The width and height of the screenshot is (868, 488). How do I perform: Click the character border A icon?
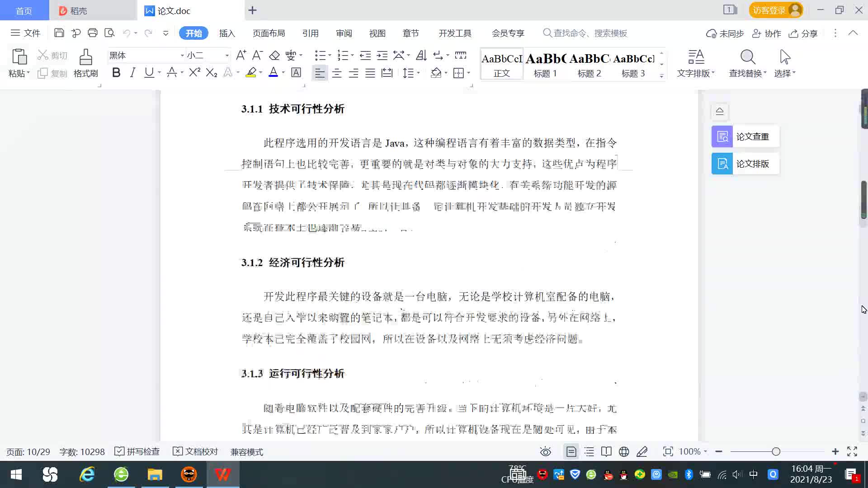pos(296,72)
